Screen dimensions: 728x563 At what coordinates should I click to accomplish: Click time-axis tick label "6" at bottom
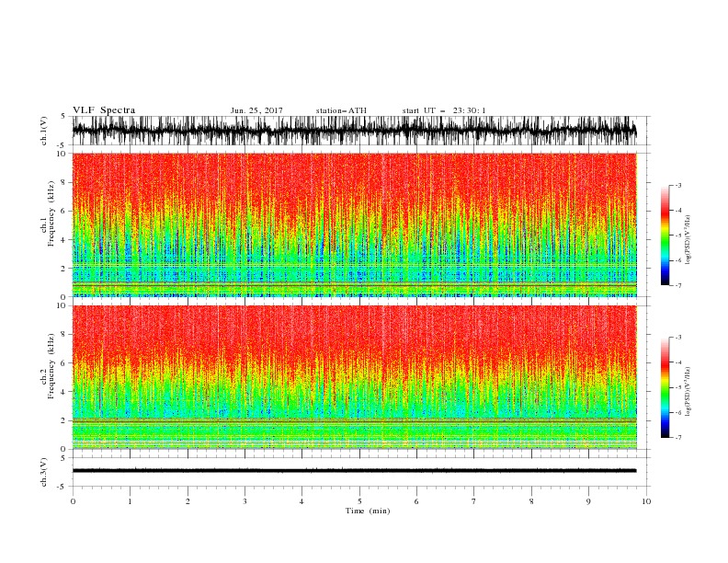pyautogui.click(x=416, y=501)
